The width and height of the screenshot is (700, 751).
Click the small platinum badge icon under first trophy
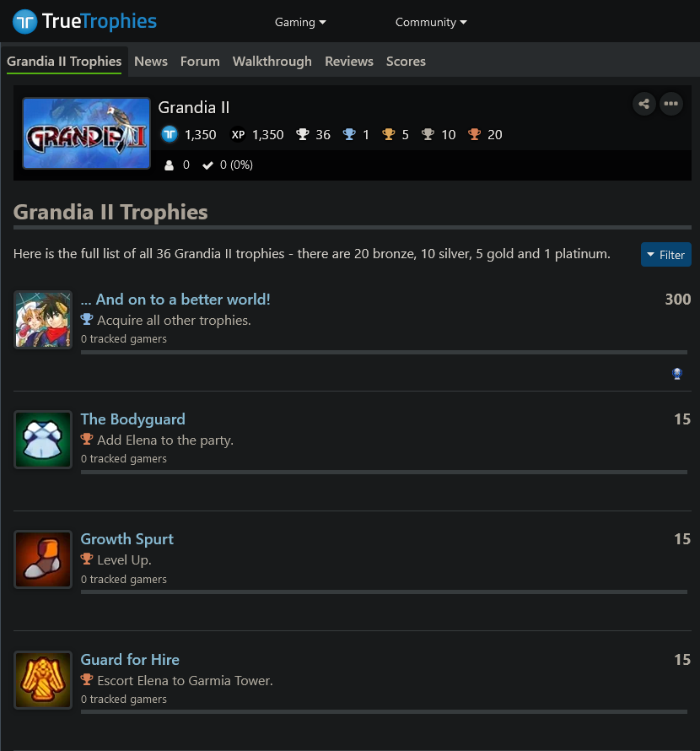pyautogui.click(x=677, y=374)
